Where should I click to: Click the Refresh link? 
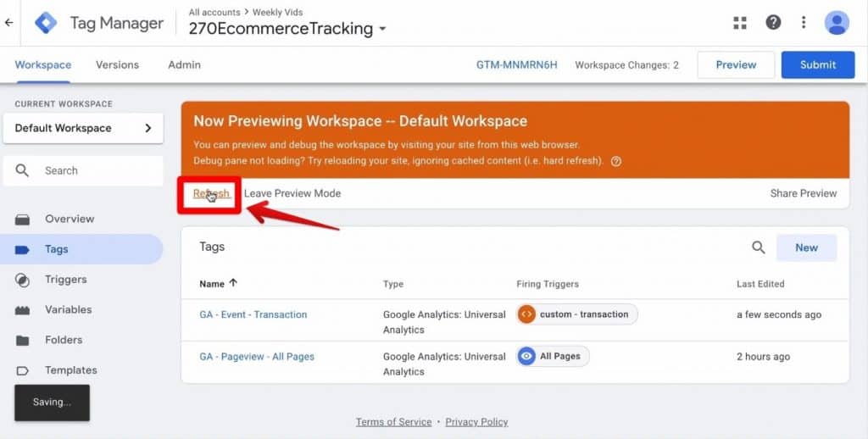click(210, 193)
